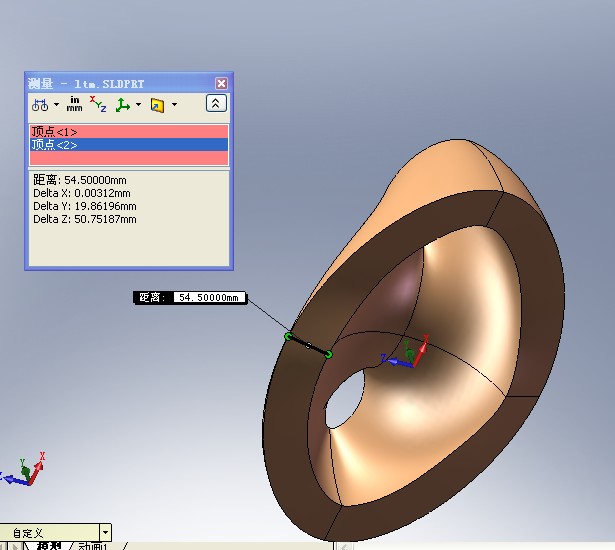Toggle the XYZ relative measurements icon
The height and width of the screenshot is (550, 615).
[98, 104]
